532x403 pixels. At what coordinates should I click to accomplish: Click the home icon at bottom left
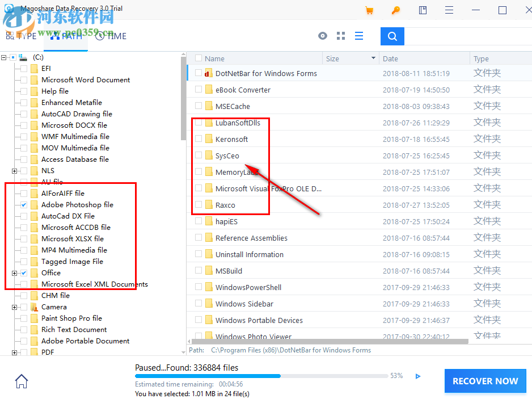21,381
